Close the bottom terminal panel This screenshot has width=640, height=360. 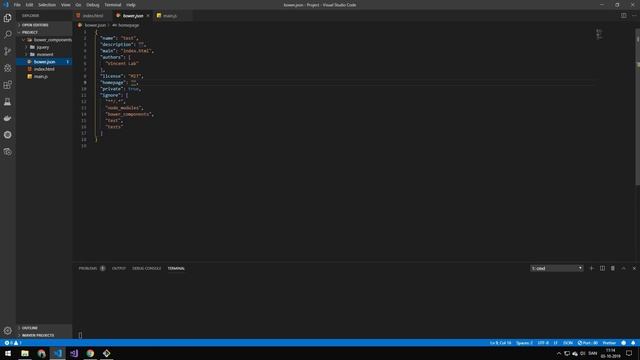pyautogui.click(x=634, y=268)
